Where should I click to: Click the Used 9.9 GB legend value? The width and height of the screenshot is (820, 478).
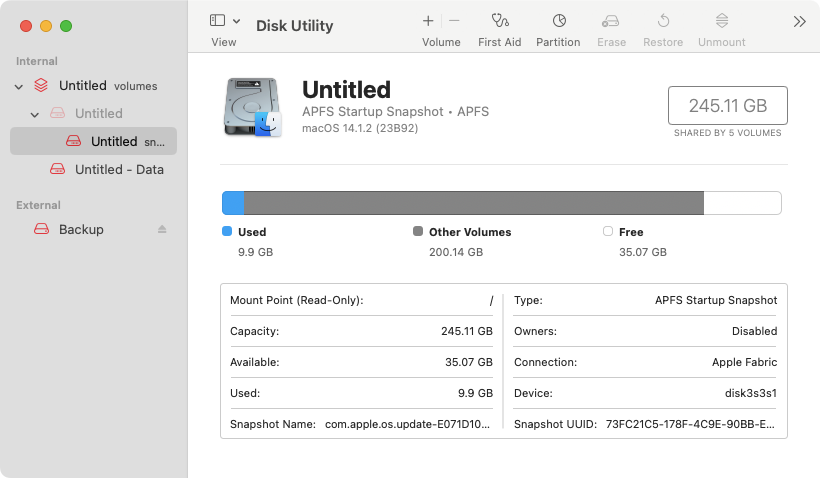(255, 252)
